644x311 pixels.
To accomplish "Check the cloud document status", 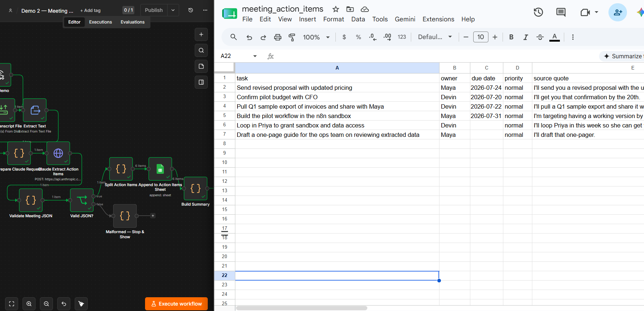I will point(365,9).
